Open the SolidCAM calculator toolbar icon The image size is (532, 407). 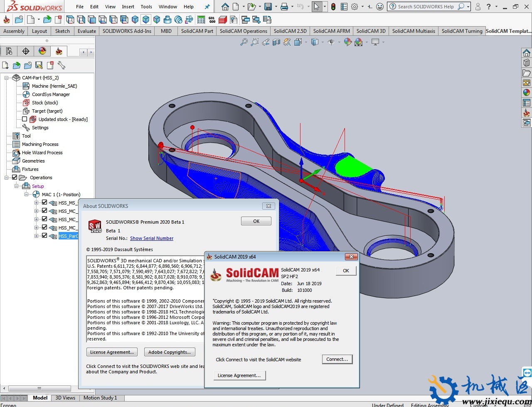(x=201, y=19)
